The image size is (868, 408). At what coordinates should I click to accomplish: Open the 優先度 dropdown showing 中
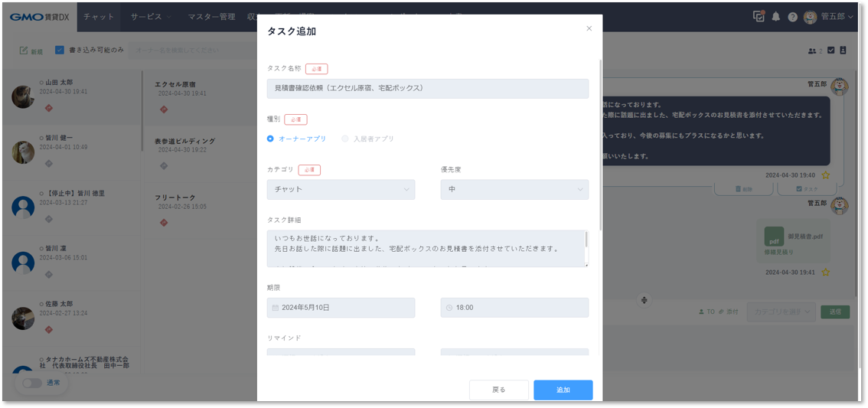coord(514,189)
